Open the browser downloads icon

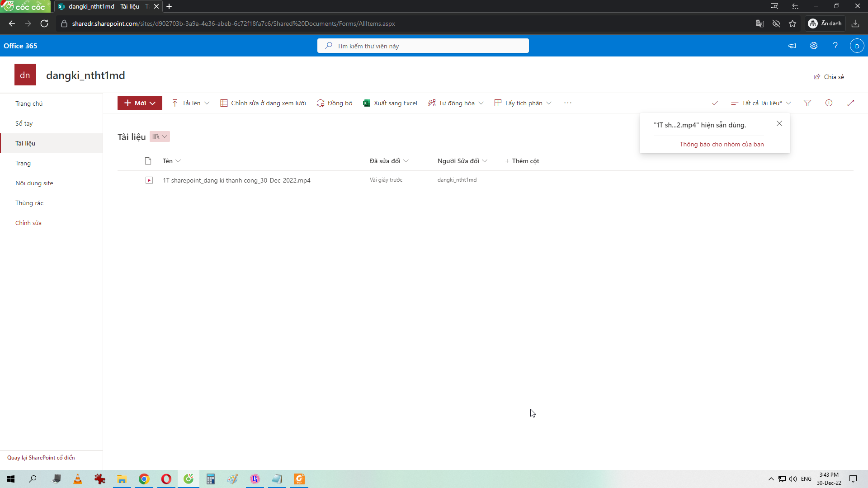pos(855,23)
